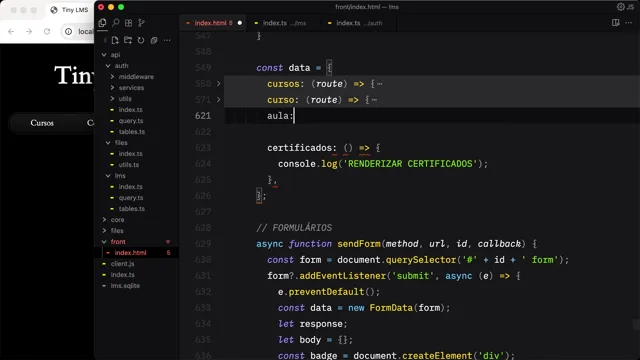Open the Extensions view icon
640x360 pixels.
point(129,23)
